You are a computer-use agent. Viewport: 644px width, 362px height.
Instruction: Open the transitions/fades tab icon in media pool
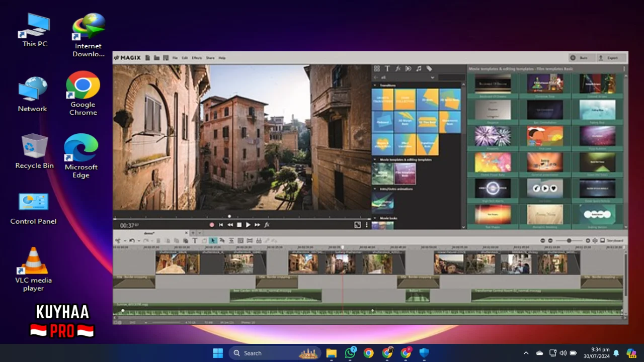coord(408,69)
